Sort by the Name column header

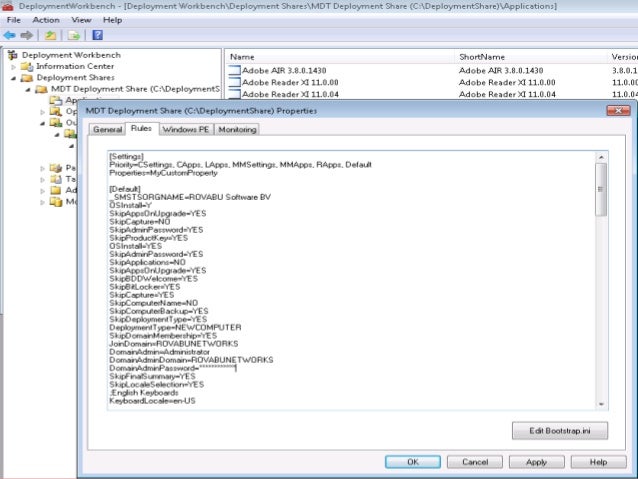click(x=340, y=57)
